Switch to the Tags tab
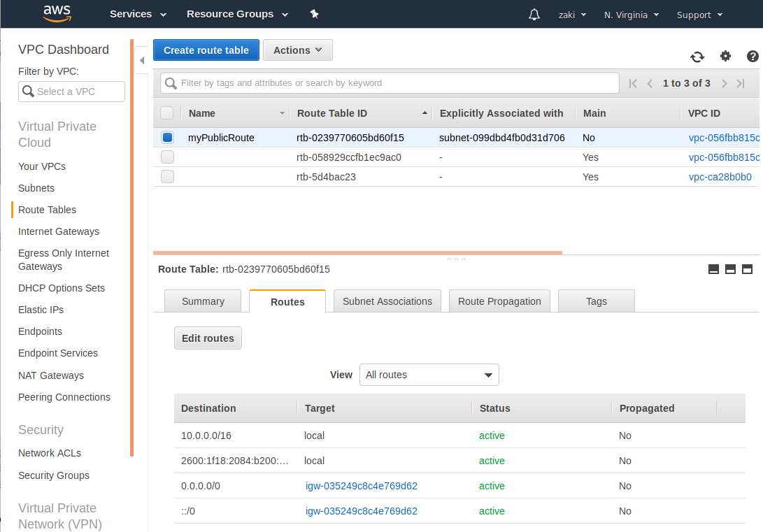 pyautogui.click(x=596, y=301)
